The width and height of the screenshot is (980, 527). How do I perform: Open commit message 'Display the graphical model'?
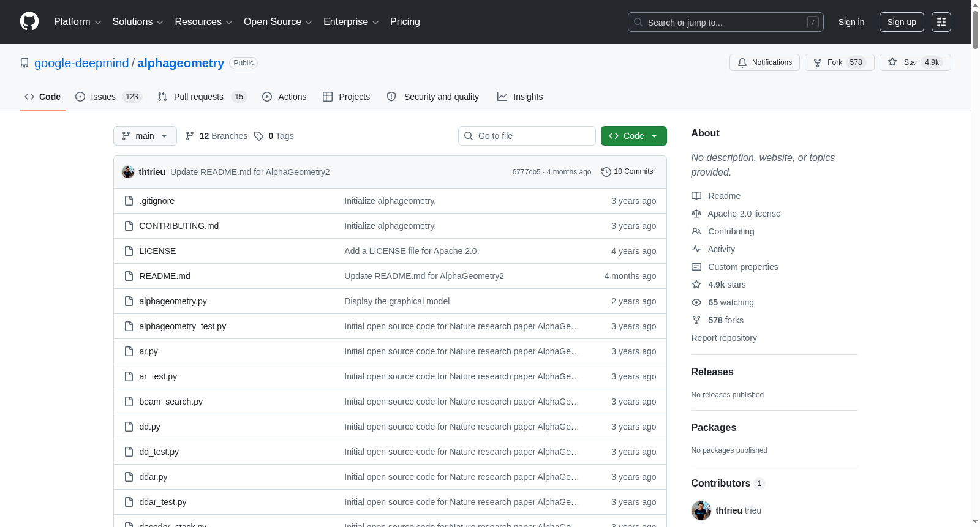click(x=397, y=301)
